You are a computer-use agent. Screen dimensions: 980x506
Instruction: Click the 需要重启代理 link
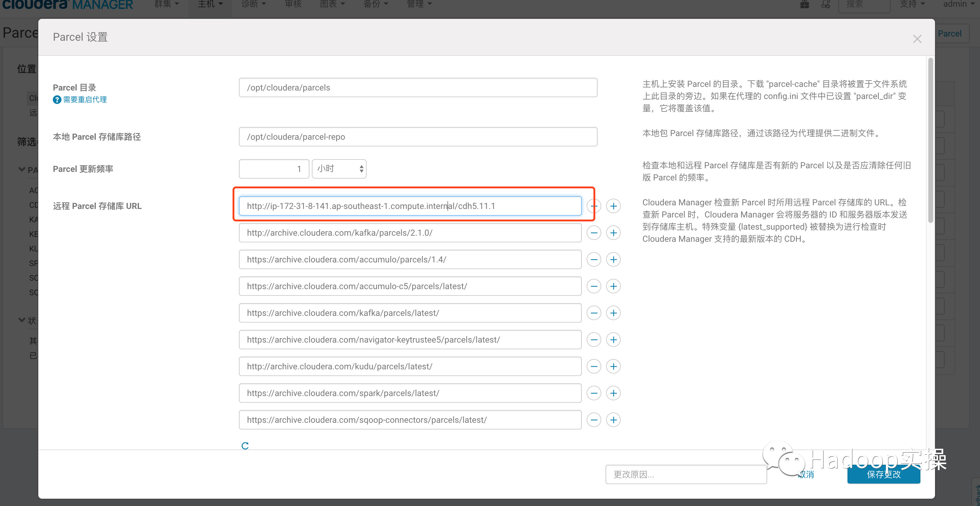(85, 100)
